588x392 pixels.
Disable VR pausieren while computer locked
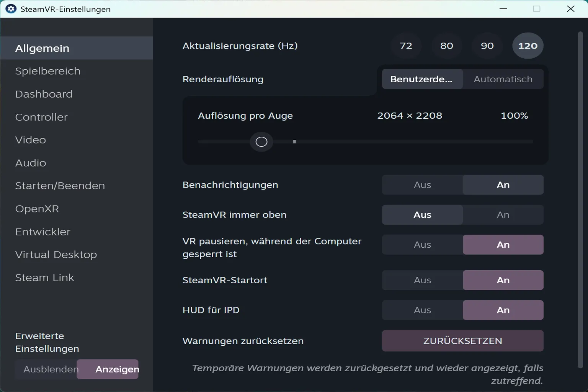coord(422,245)
